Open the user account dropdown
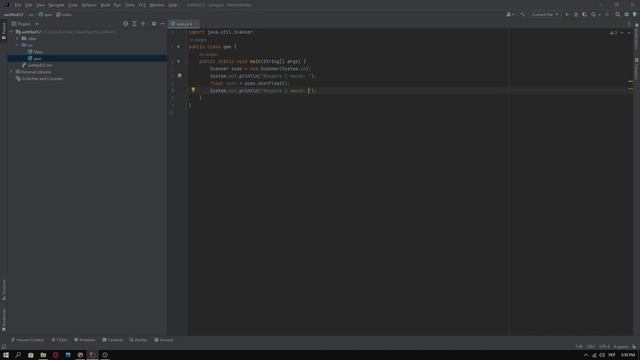Image resolution: width=640 pixels, height=360 pixels. tap(510, 14)
